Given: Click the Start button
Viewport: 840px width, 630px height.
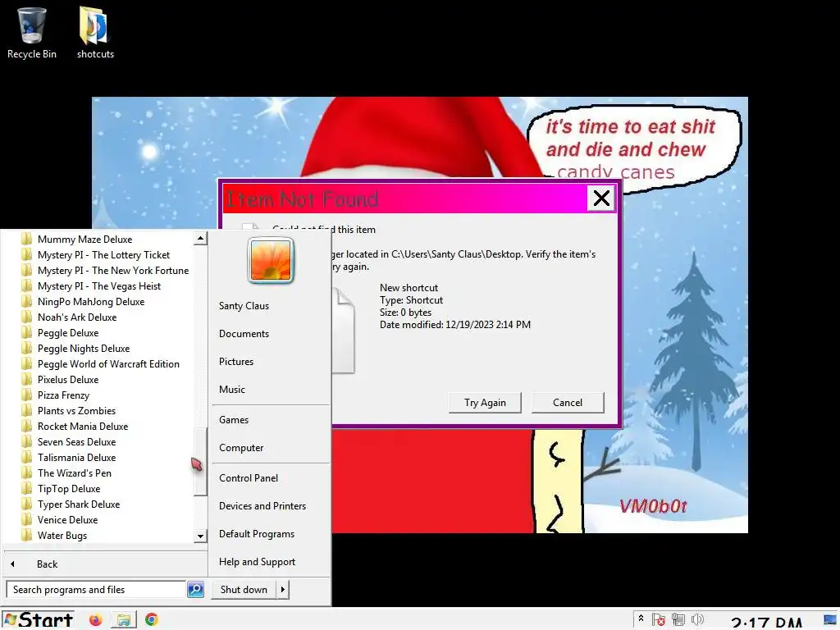Looking at the screenshot, I should tap(38, 620).
